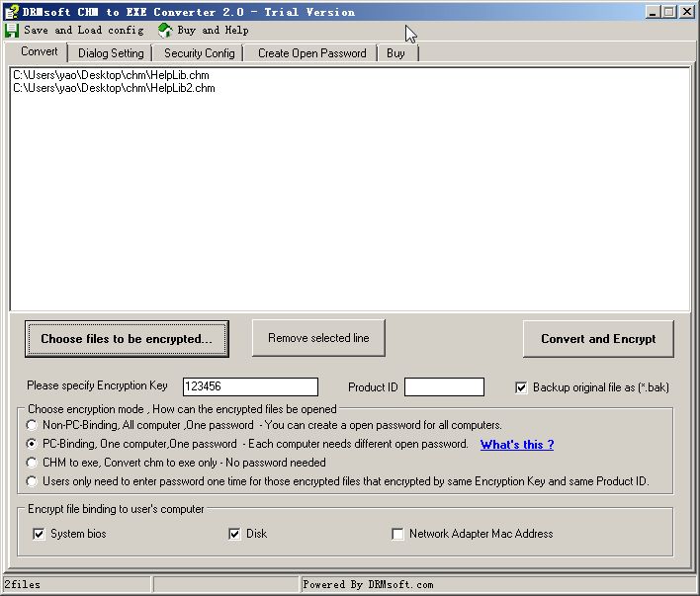Screen dimensions: 700x596
Task: Focus the Encryption Key input field
Action: [250, 386]
